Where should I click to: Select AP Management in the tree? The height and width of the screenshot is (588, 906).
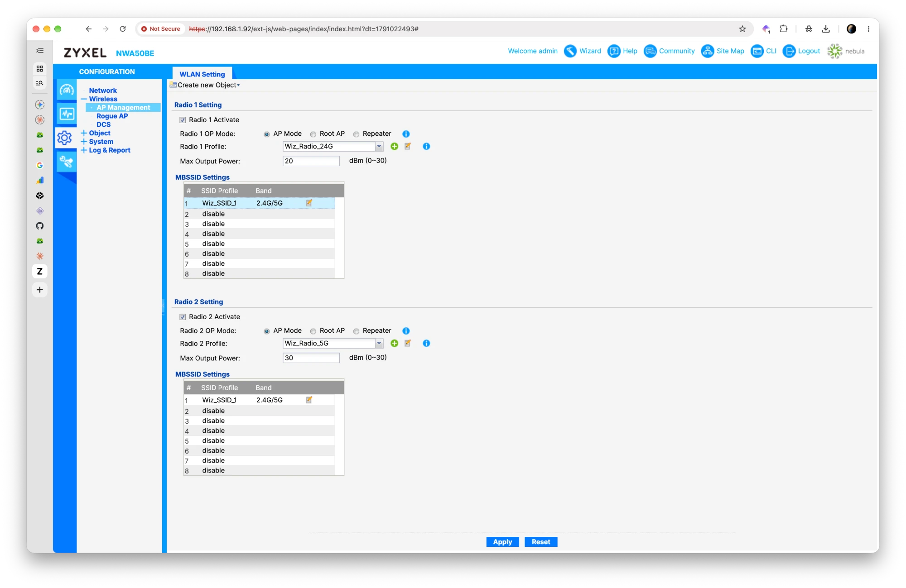click(123, 108)
